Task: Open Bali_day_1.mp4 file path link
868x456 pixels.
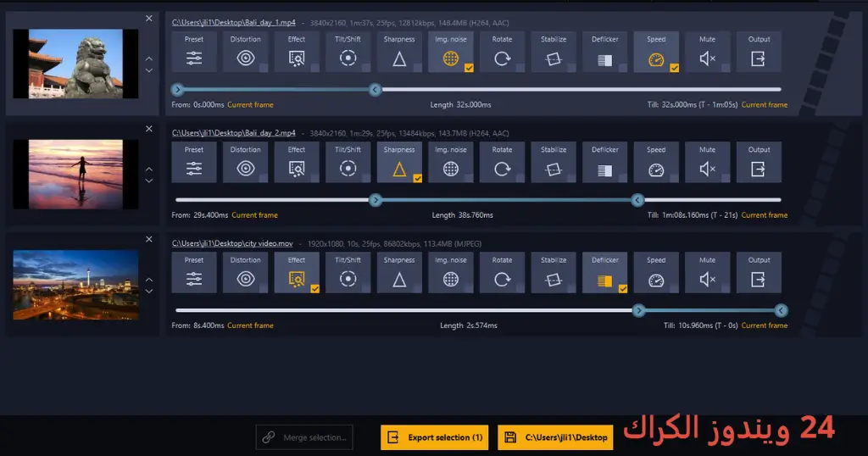Action: point(234,23)
